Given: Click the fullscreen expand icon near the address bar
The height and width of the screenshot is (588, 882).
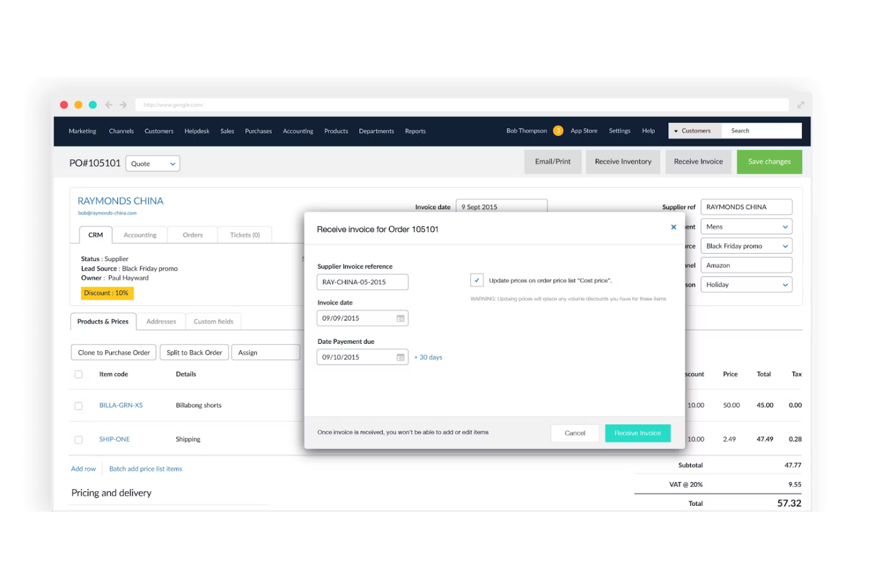Looking at the screenshot, I should (800, 104).
